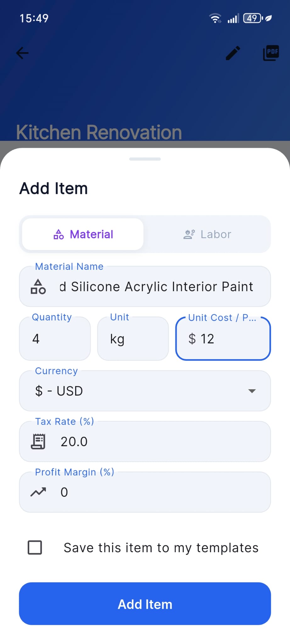Tick the Save to my templates checkbox
Viewport: 290px width, 644px height.
tap(35, 547)
